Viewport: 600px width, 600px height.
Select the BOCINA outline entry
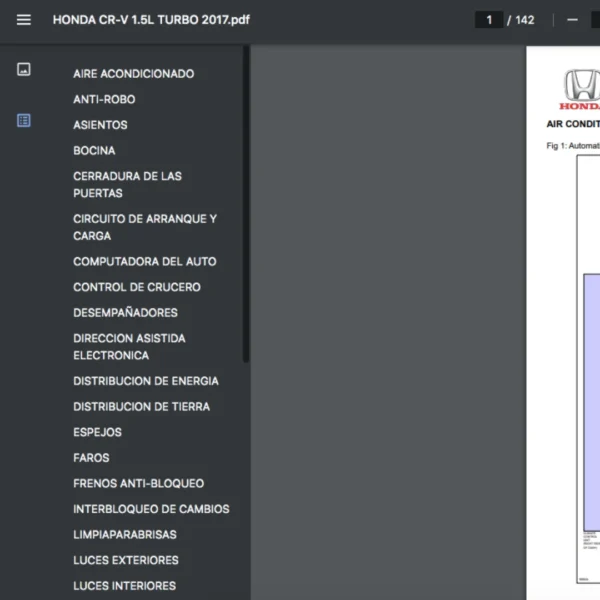tap(94, 151)
